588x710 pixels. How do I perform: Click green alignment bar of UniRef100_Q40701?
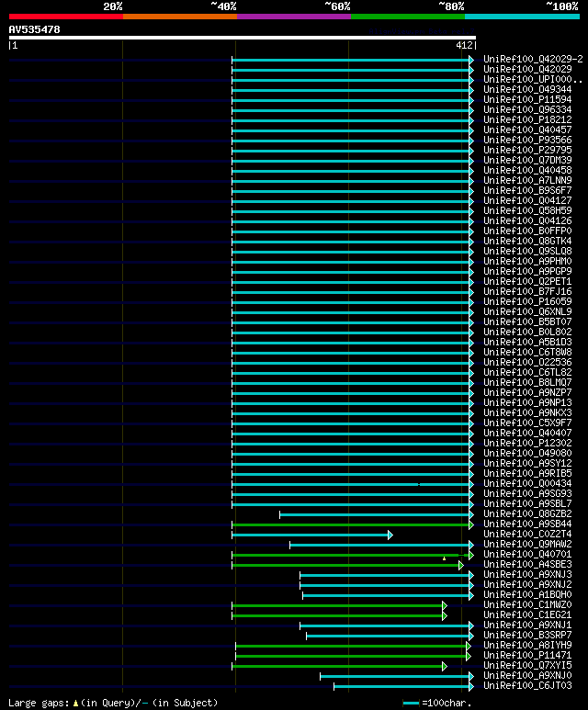click(x=351, y=555)
